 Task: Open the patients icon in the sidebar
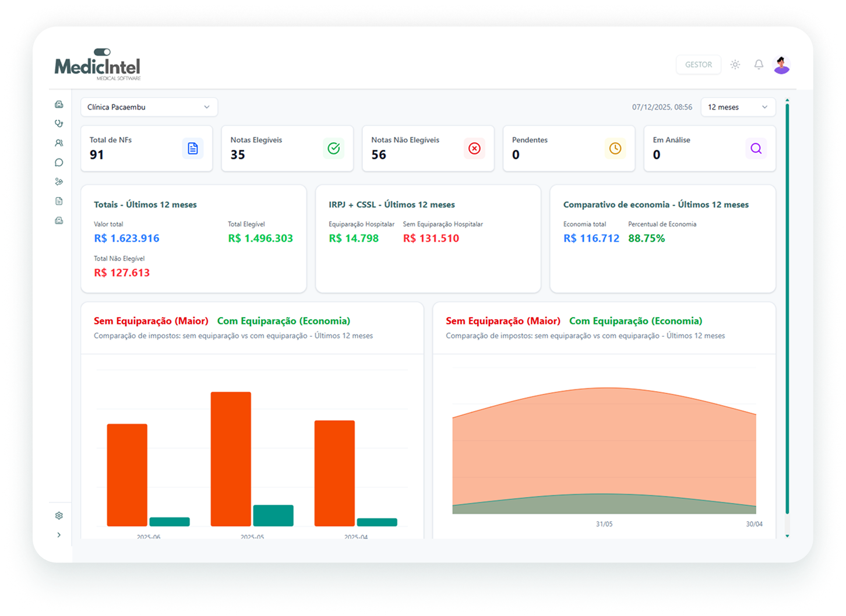tap(58, 143)
